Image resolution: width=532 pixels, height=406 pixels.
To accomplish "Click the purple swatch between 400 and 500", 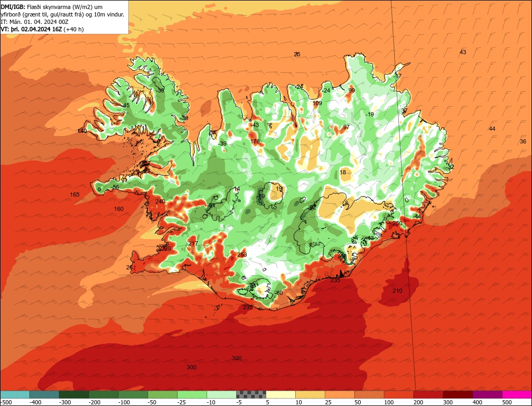I will (x=487, y=394).
